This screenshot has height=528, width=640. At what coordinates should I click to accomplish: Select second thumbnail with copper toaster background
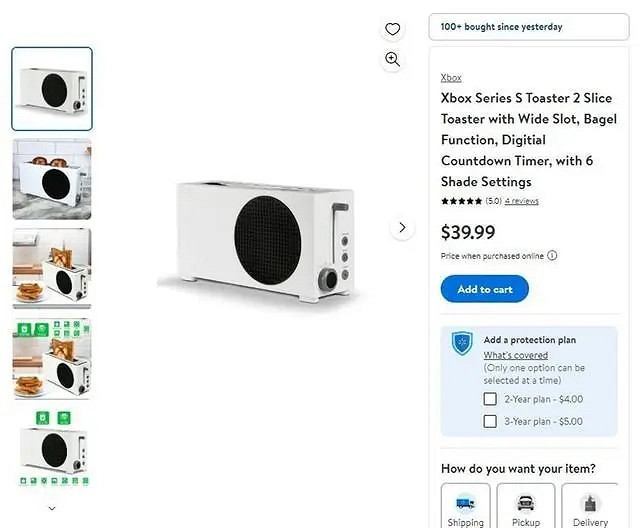[x=52, y=179]
